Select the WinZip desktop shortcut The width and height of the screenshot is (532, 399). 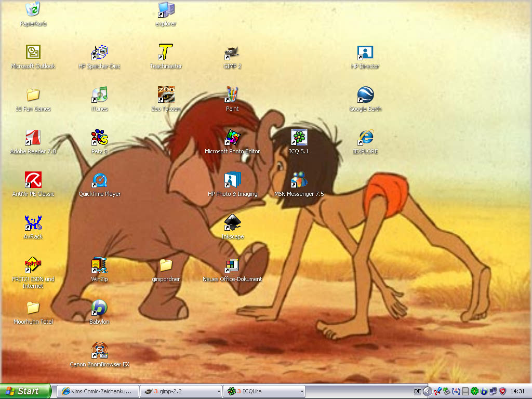[x=99, y=265]
